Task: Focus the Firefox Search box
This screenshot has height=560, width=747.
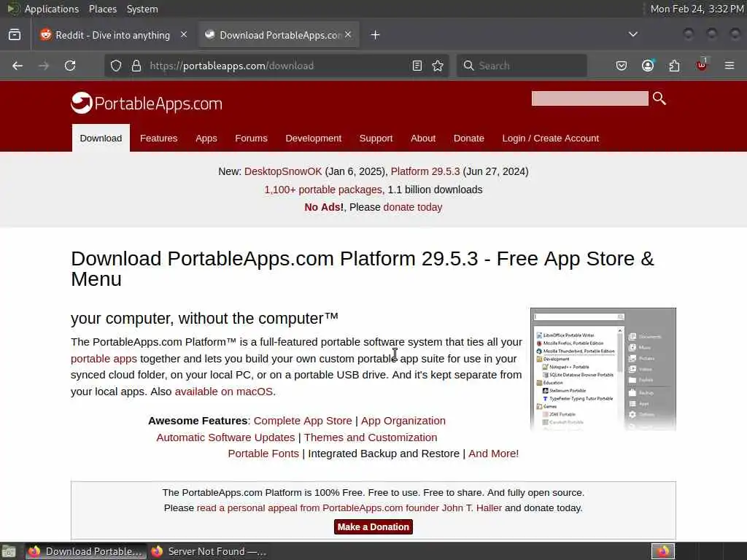Action: 522,66
